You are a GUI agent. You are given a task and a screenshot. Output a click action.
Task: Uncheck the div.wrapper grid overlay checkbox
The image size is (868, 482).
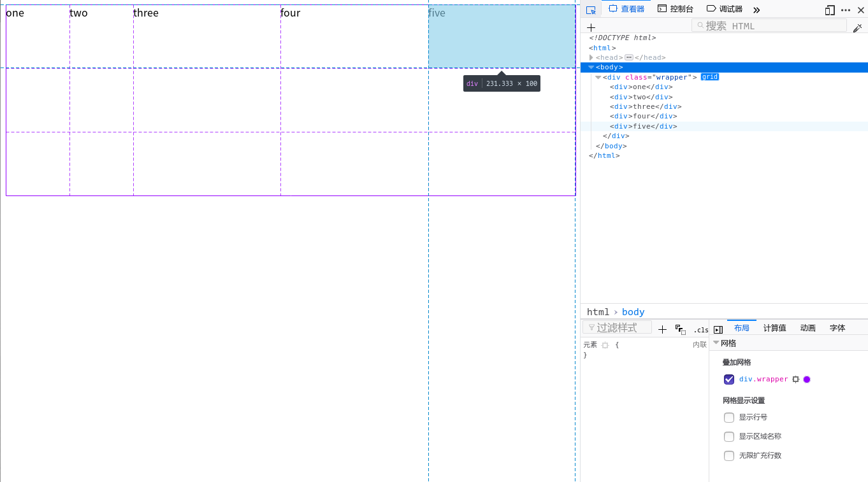point(729,379)
